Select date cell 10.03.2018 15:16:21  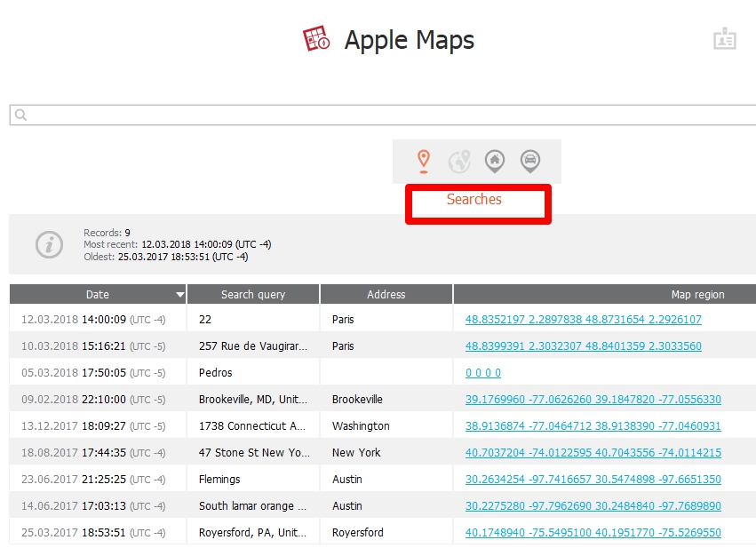click(98, 345)
